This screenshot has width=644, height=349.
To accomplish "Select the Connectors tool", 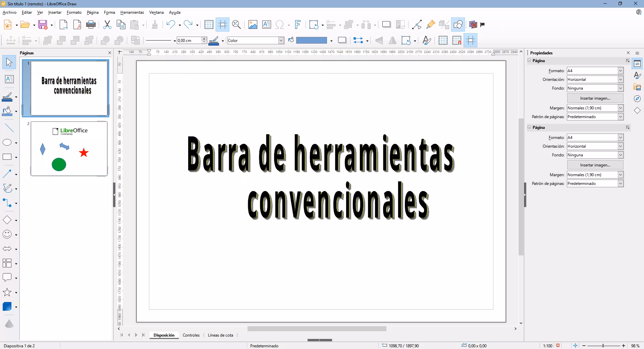I will click(7, 203).
